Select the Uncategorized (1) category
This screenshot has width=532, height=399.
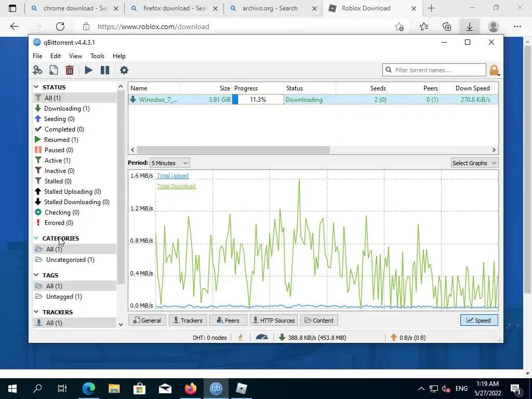(x=70, y=260)
